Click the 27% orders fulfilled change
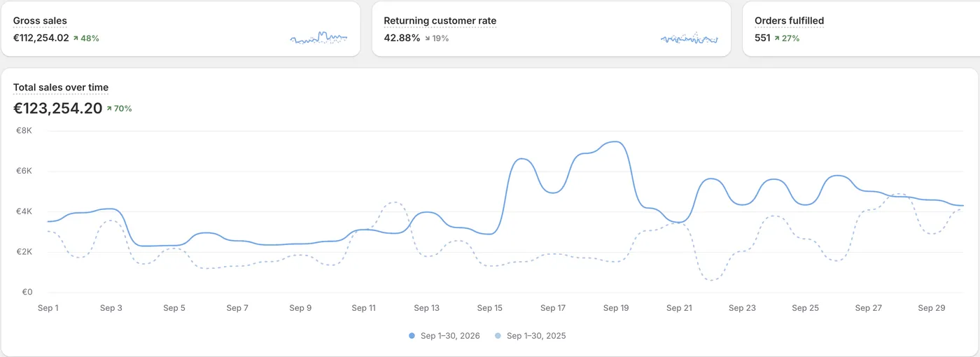Viewport: 980px width, 357px height. pyautogui.click(x=787, y=38)
